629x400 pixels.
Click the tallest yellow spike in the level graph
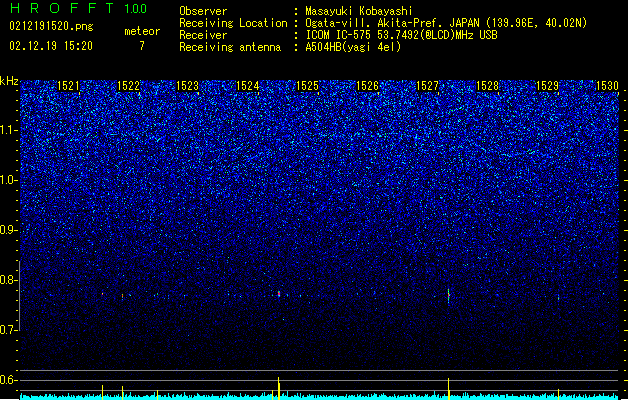pos(279,388)
